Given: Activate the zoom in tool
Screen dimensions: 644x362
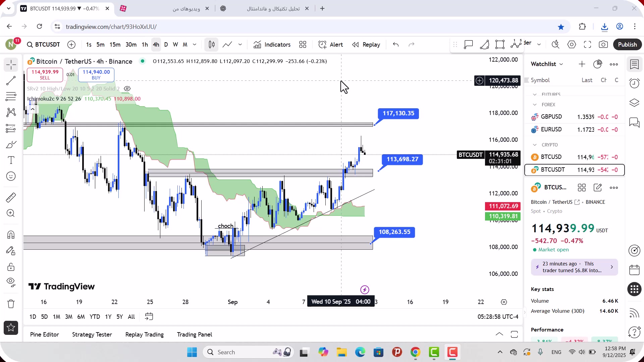Looking at the screenshot, I should pyautogui.click(x=11, y=213).
